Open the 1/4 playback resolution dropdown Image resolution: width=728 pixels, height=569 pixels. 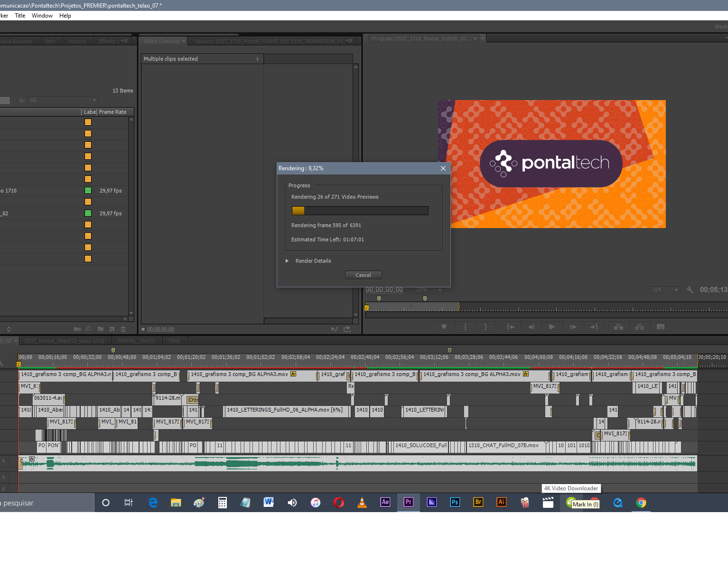(x=664, y=290)
